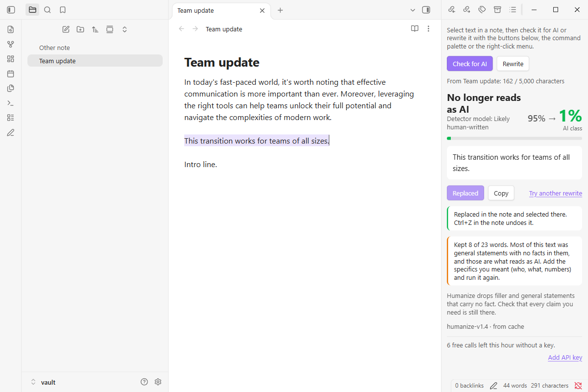Click the red sync-off status icon
This screenshot has width=588, height=392.
click(x=578, y=386)
